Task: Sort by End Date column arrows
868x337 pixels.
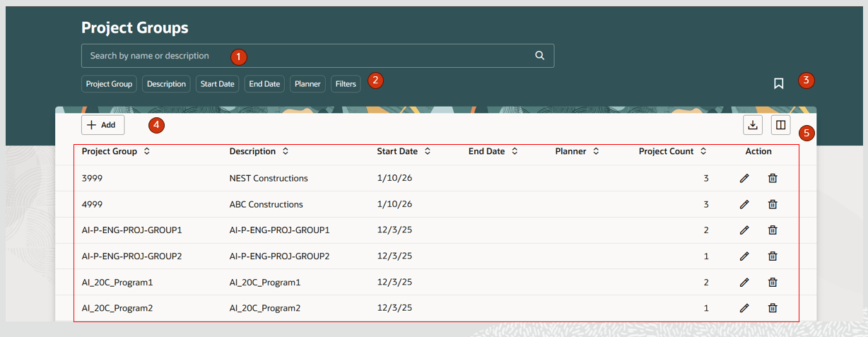Action: pos(515,151)
